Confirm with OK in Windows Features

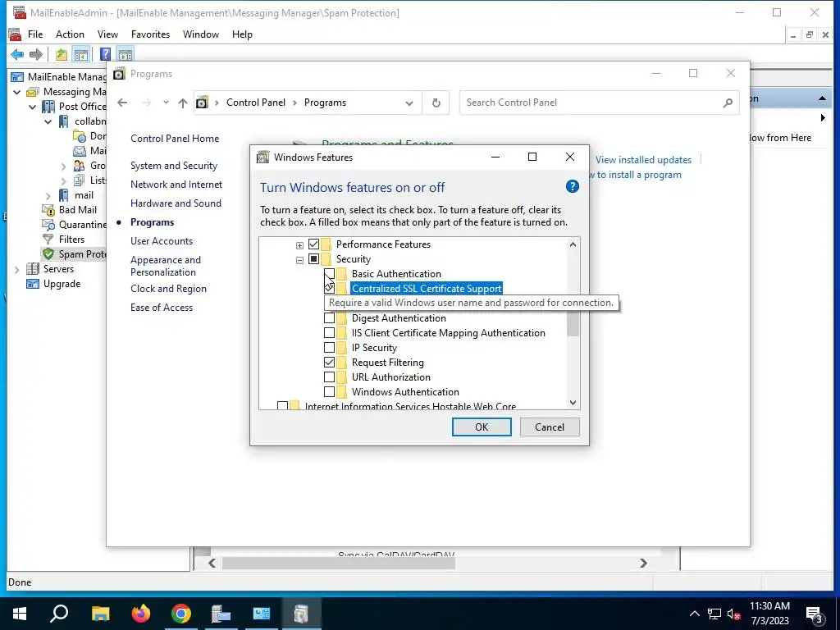click(x=482, y=427)
